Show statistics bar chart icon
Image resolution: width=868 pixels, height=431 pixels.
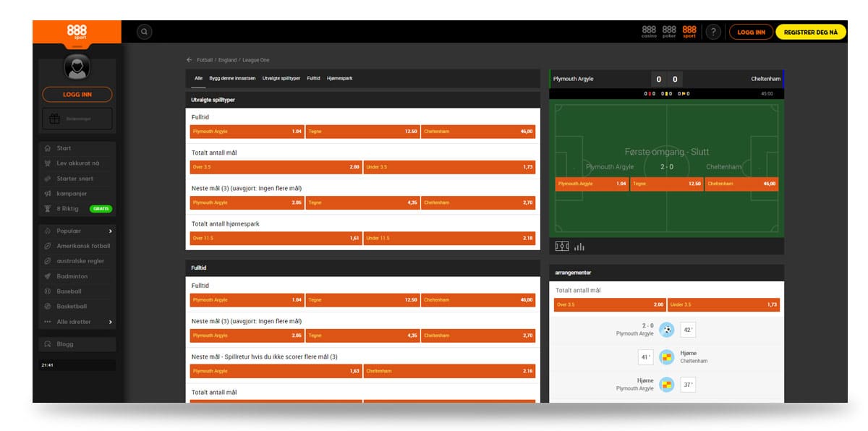tap(579, 247)
